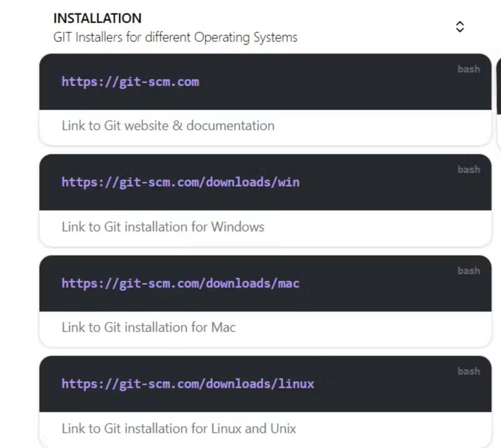This screenshot has width=501, height=448.
Task: Click the bash label on the Windows download card
Action: (x=468, y=169)
